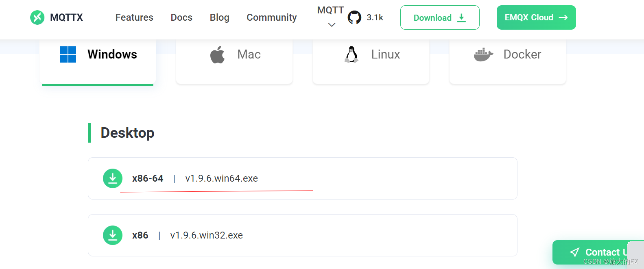Click the Download button
This screenshot has width=644, height=269.
[440, 17]
